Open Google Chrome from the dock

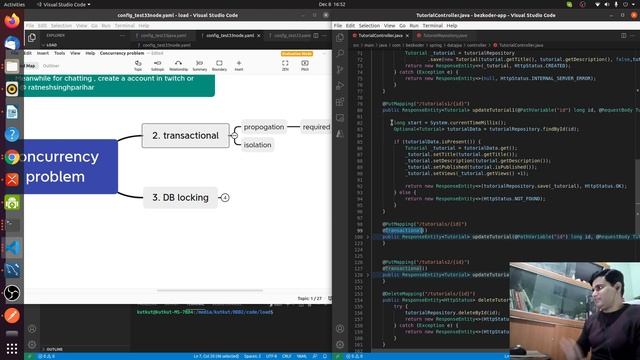12,157
